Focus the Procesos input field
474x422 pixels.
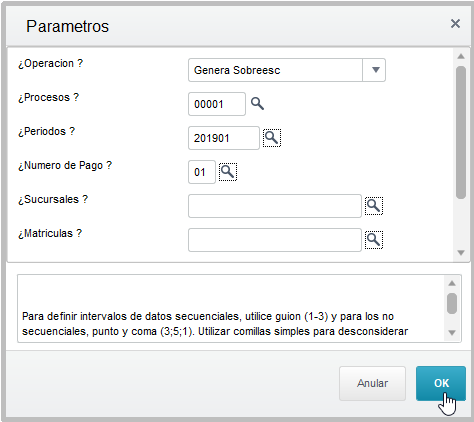217,104
